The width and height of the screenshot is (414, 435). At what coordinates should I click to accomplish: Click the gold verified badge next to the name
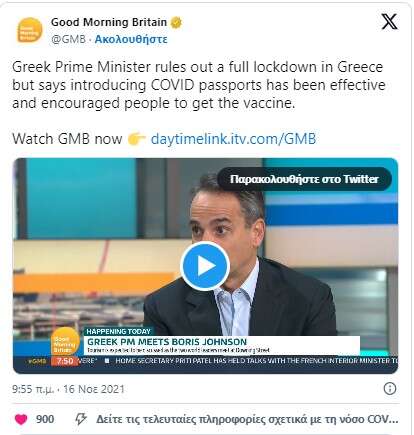176,23
